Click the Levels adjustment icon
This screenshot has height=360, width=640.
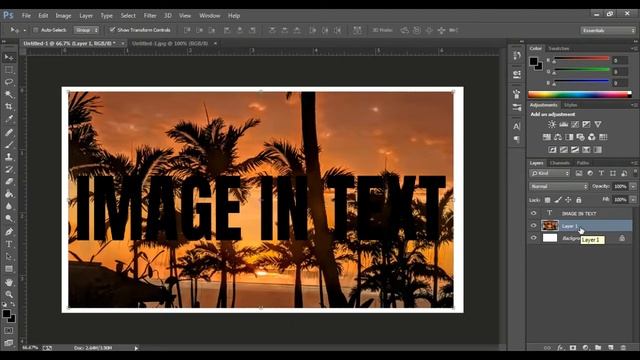(564, 124)
